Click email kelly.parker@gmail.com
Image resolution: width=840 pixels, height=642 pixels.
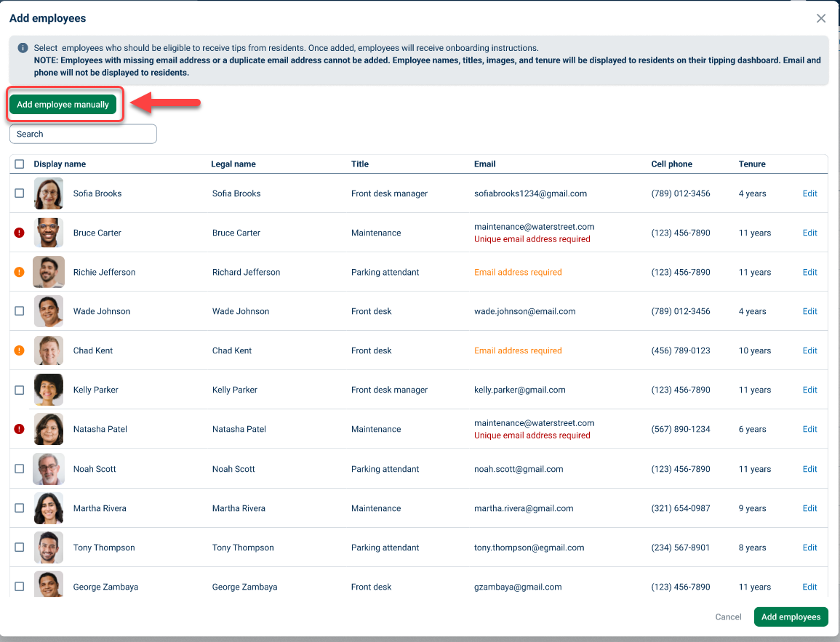pos(520,390)
